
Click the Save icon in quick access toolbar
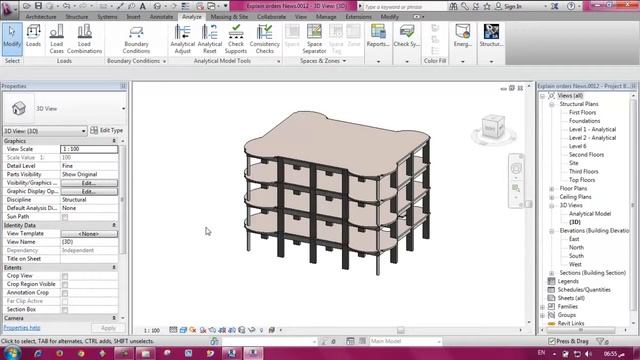tap(38, 6)
